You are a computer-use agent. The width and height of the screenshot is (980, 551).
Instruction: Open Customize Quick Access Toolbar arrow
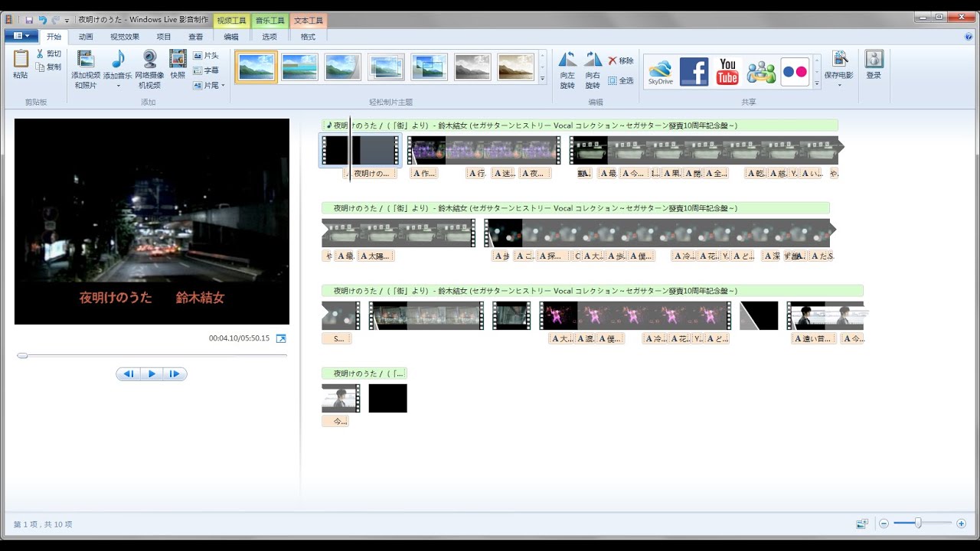point(67,20)
